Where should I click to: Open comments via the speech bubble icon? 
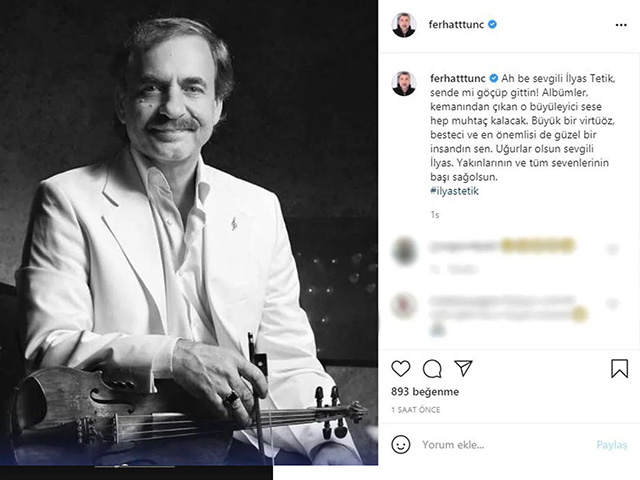click(x=432, y=368)
